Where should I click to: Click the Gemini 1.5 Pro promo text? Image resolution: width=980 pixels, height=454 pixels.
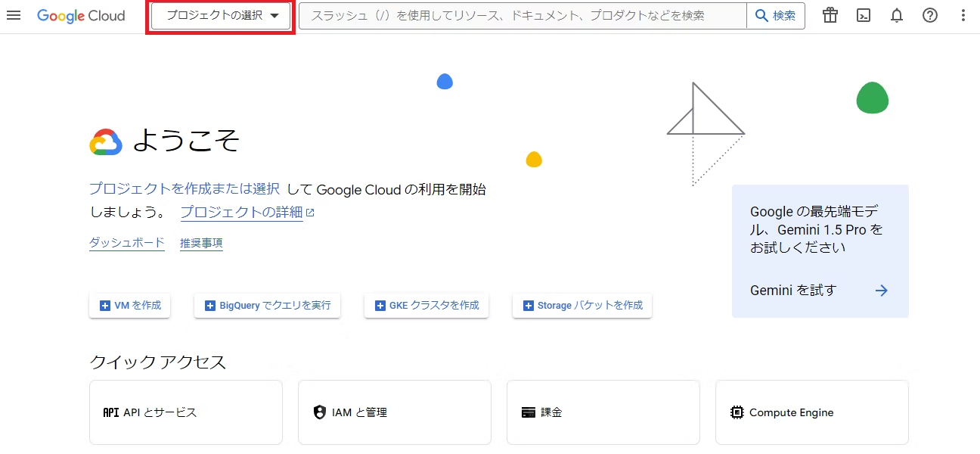coord(817,229)
